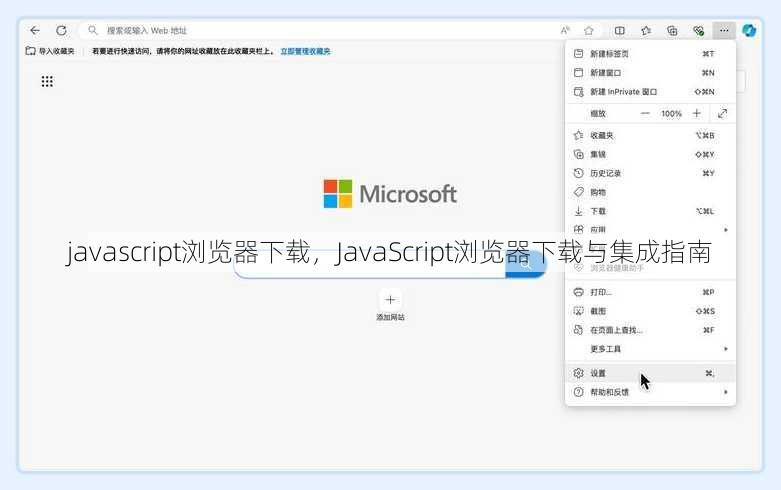Add a site with plus tile

[390, 300]
